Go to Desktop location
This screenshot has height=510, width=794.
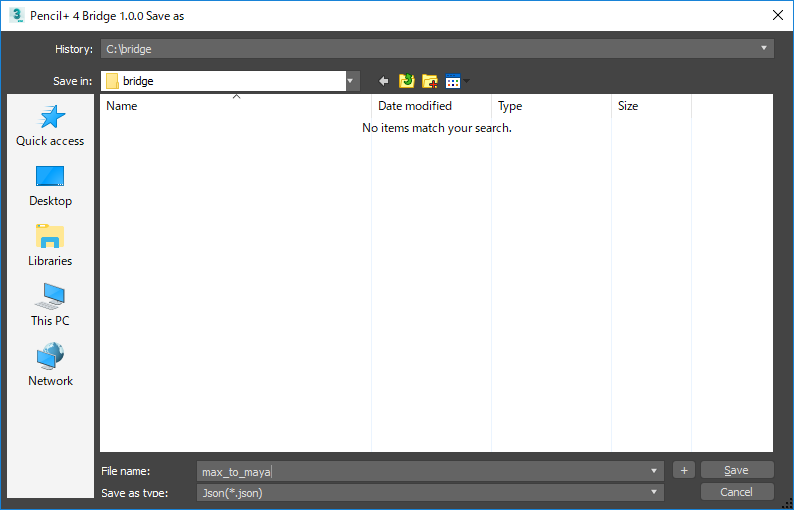[x=50, y=186]
